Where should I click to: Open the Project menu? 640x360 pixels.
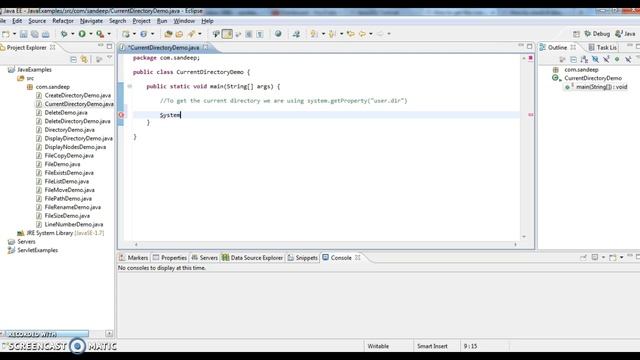coord(141,21)
